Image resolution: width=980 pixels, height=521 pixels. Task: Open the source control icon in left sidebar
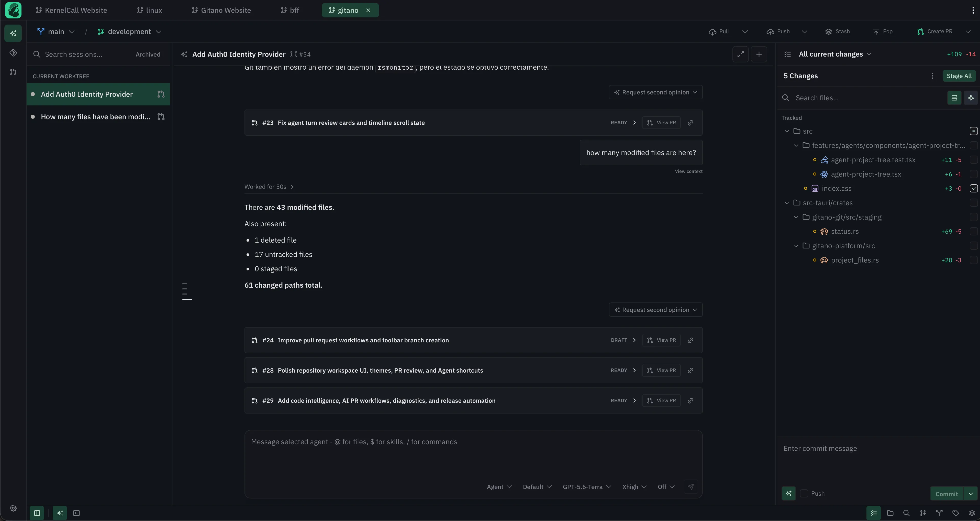[x=13, y=52]
